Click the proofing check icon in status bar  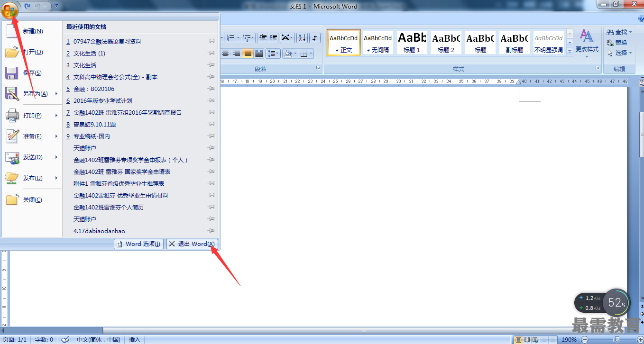pos(66,339)
